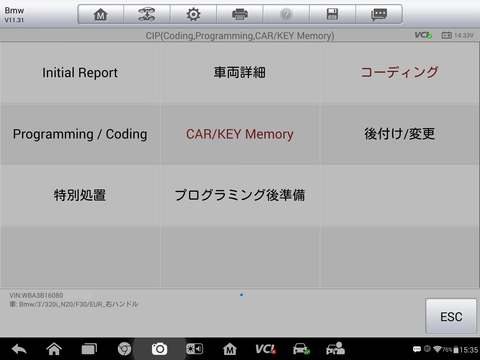The image size is (480, 360).
Task: Open Initial Report
Action: coord(80,73)
